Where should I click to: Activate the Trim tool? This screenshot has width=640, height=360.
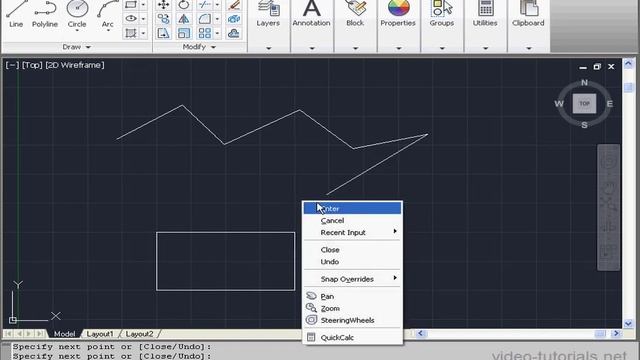pyautogui.click(x=204, y=4)
